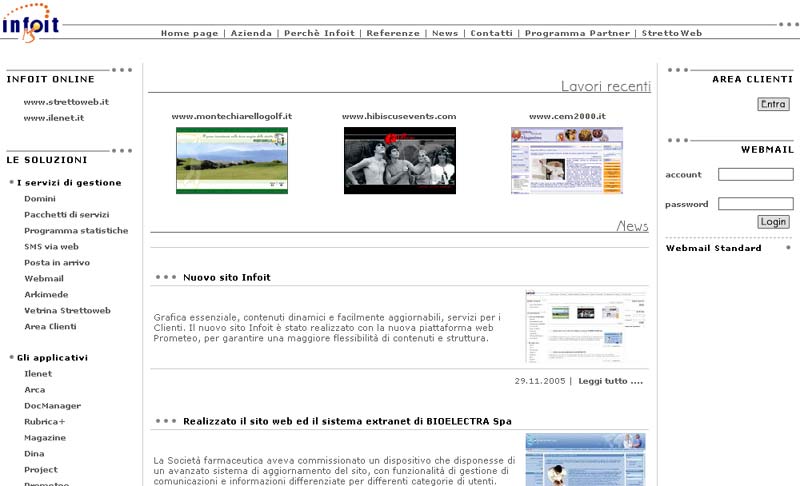Go to the Contatti page
This screenshot has height=486, width=800.
click(x=491, y=33)
